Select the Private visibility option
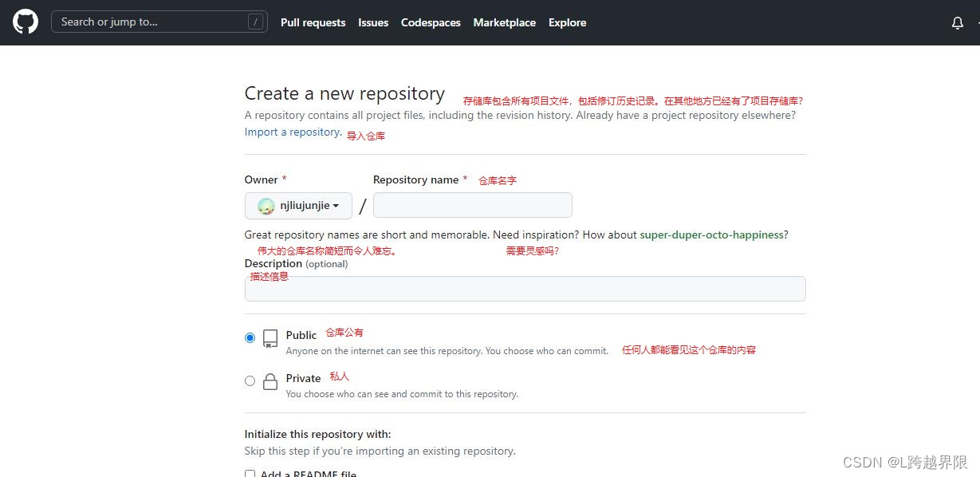The image size is (980, 477). (250, 381)
